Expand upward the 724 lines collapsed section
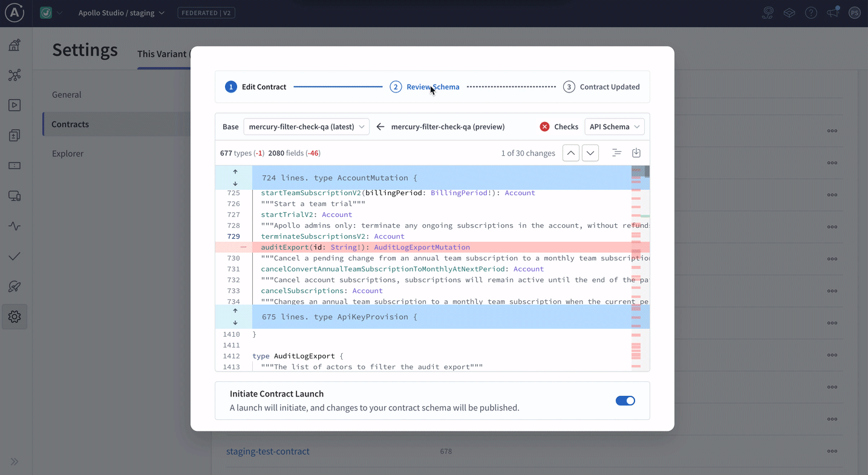868x475 pixels. point(235,172)
